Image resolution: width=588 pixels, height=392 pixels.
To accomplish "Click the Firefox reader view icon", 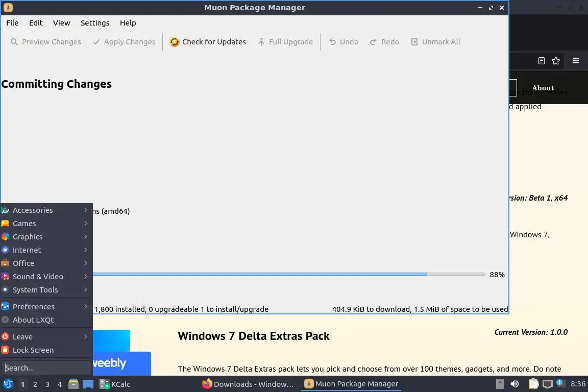I will pyautogui.click(x=541, y=61).
